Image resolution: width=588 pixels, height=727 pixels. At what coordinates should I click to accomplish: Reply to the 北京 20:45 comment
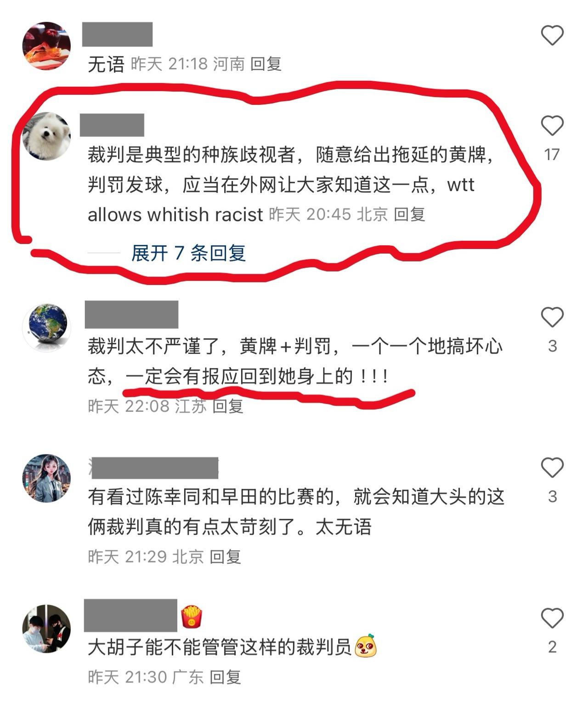point(409,214)
